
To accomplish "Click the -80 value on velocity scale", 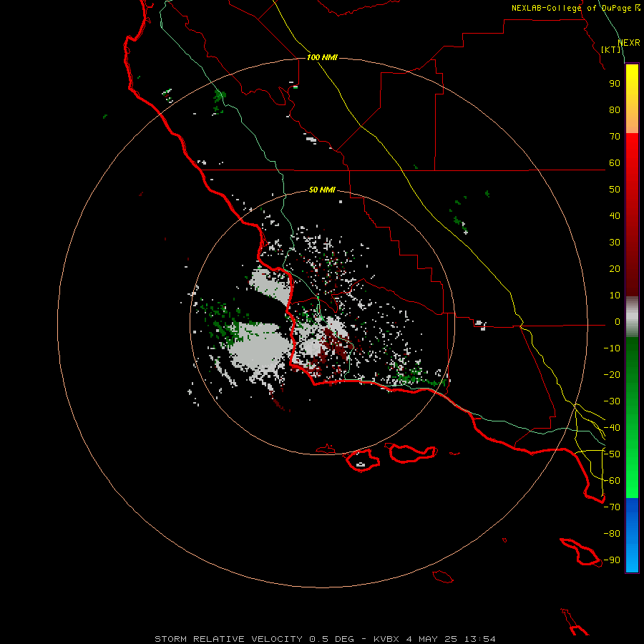I will [x=612, y=534].
